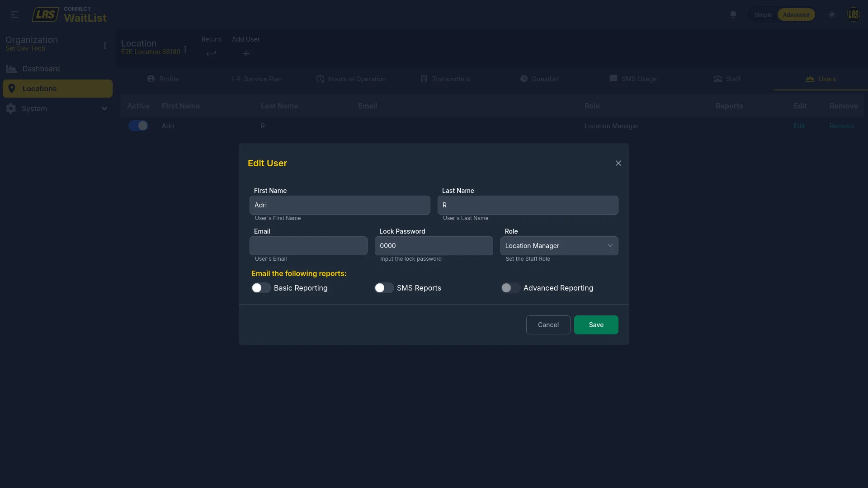
Task: Click the Save button
Action: tap(596, 325)
